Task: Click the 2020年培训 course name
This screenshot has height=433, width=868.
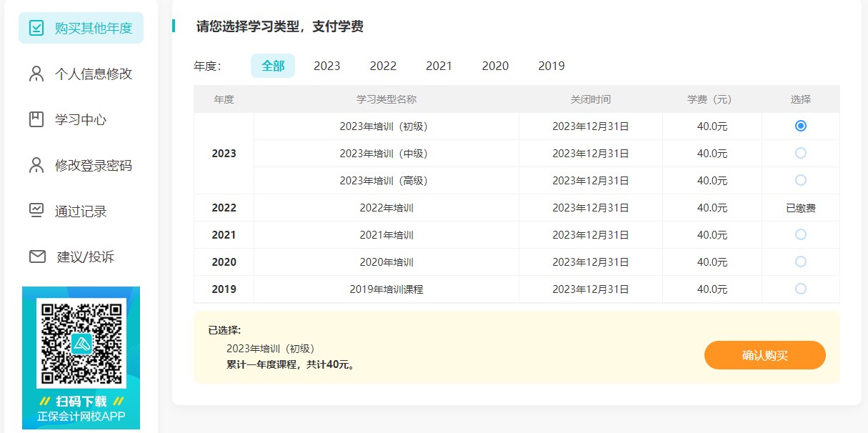Action: (x=386, y=262)
